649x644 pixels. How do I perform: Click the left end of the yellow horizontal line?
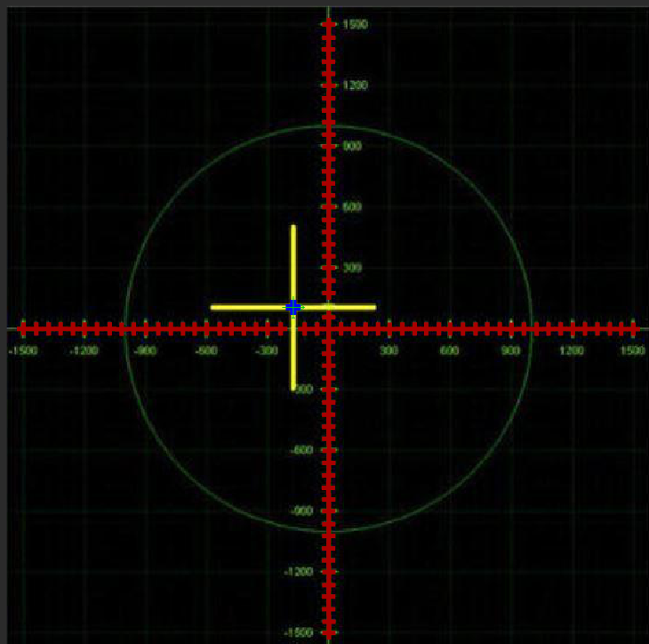tap(212, 307)
